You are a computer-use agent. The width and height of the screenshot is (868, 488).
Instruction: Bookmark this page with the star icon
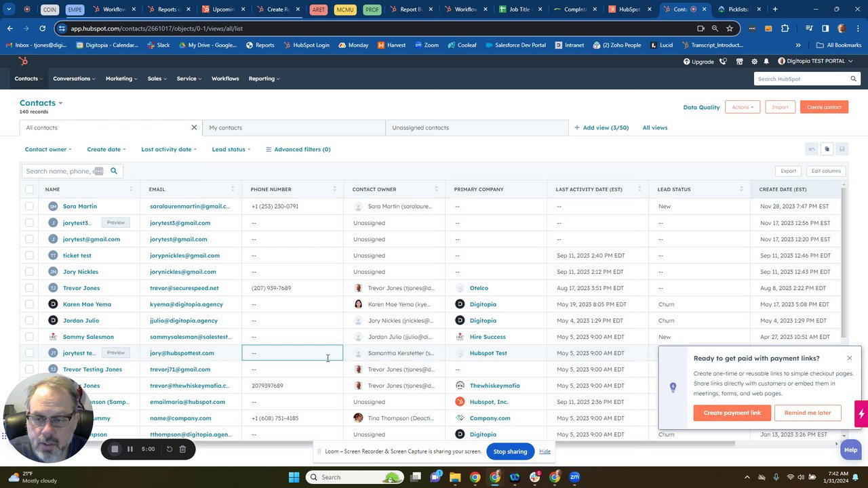point(730,28)
